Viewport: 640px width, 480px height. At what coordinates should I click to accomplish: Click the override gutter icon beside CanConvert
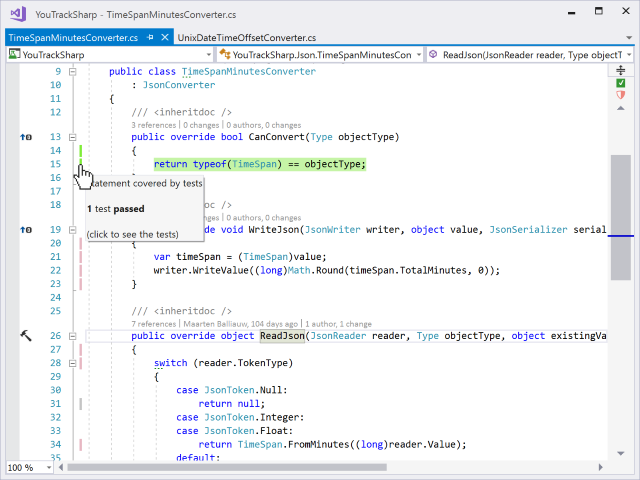pyautogui.click(x=25, y=137)
